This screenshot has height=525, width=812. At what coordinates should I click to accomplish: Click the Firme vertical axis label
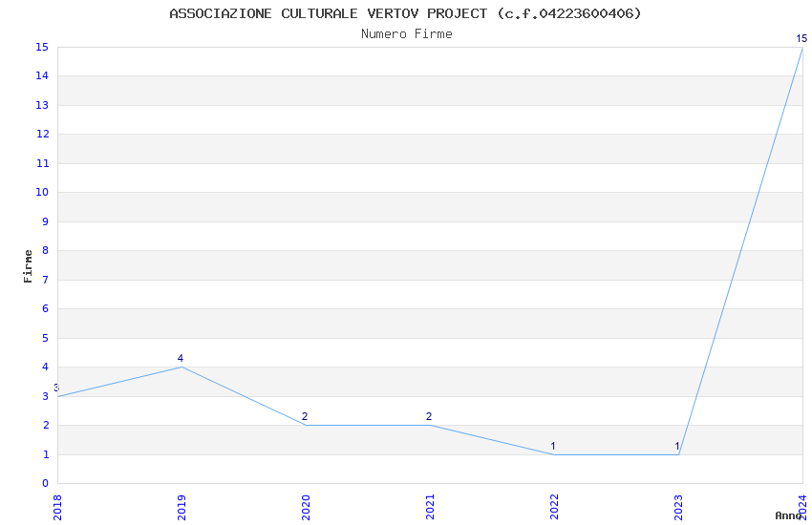tap(28, 266)
